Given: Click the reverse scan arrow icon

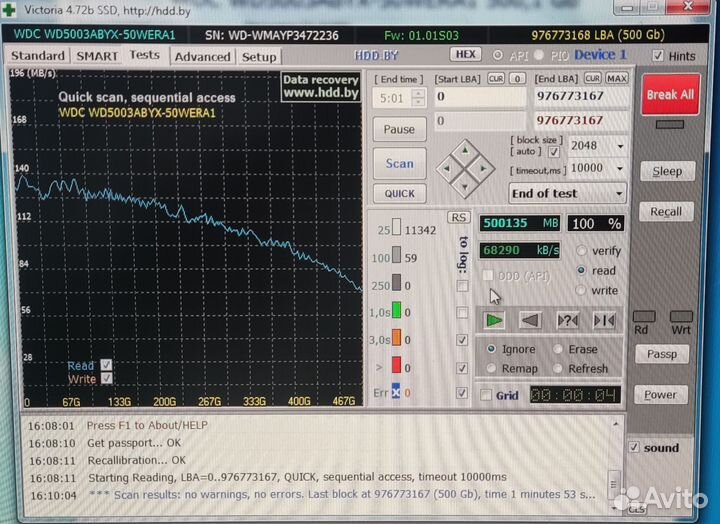Looking at the screenshot, I should tap(530, 320).
